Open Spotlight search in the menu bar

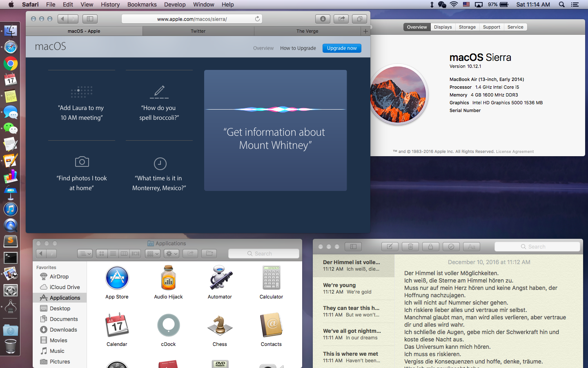pos(562,4)
